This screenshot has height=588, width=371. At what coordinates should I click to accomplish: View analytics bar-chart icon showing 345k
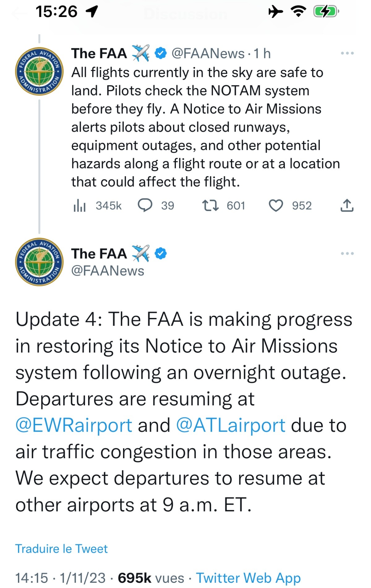point(79,206)
